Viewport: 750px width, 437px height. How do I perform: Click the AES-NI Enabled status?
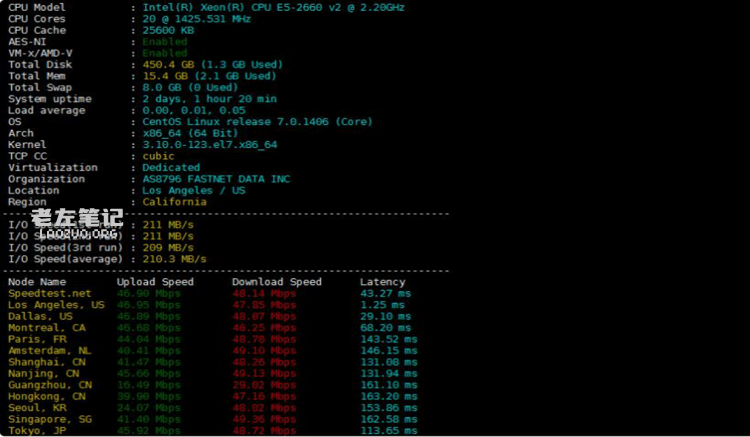[x=164, y=42]
